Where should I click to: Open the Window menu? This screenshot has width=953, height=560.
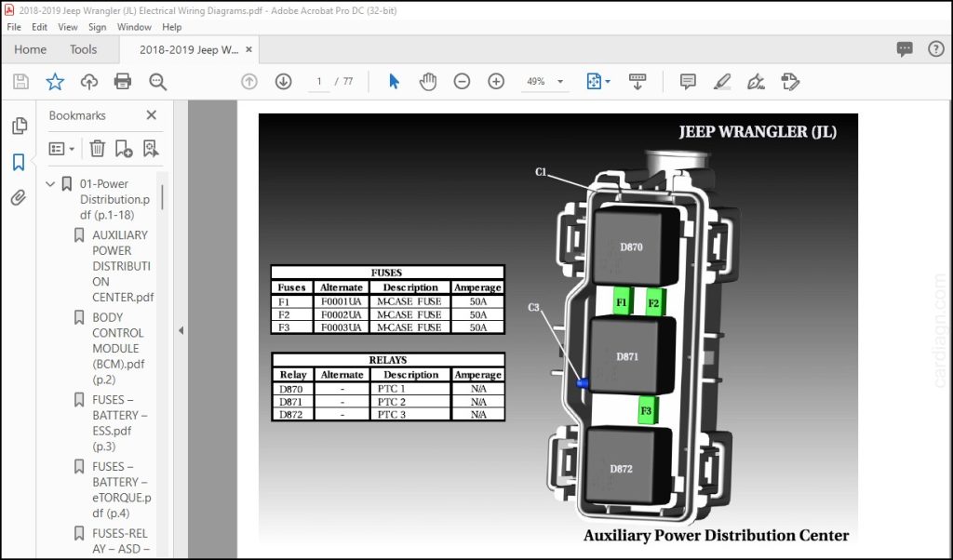[x=134, y=27]
